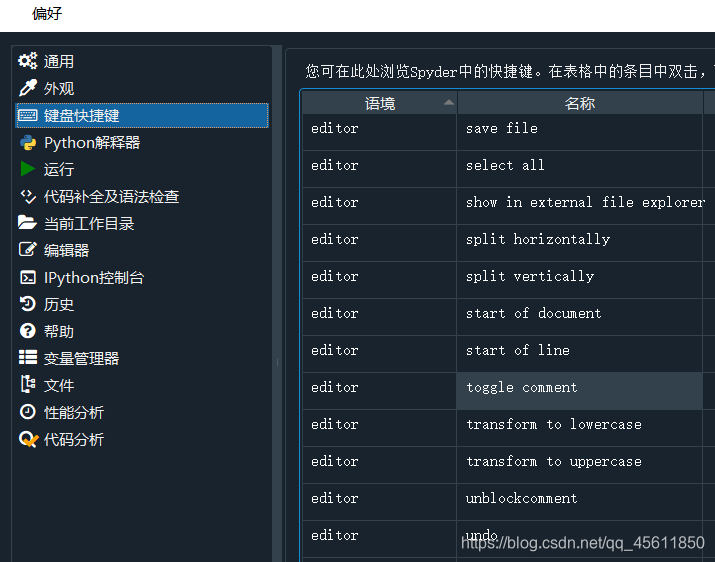The image size is (715, 562).
Task: Select the 'transform to uppercase' row
Action: pos(508,465)
